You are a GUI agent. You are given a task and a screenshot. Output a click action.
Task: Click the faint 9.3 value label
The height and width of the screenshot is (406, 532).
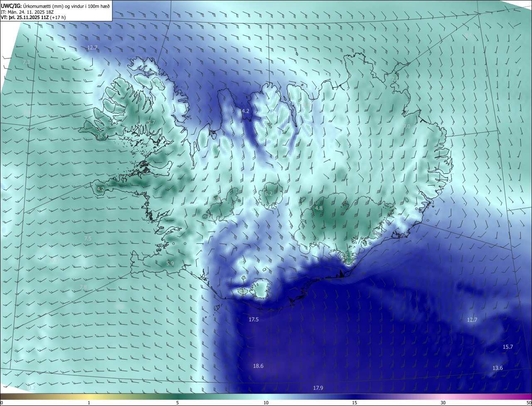pyautogui.click(x=54, y=261)
